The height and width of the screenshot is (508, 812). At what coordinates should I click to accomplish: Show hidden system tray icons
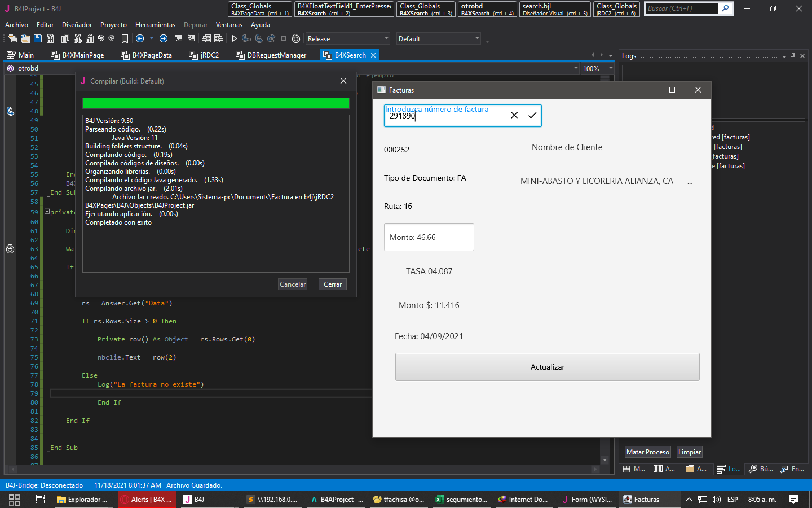coord(689,500)
